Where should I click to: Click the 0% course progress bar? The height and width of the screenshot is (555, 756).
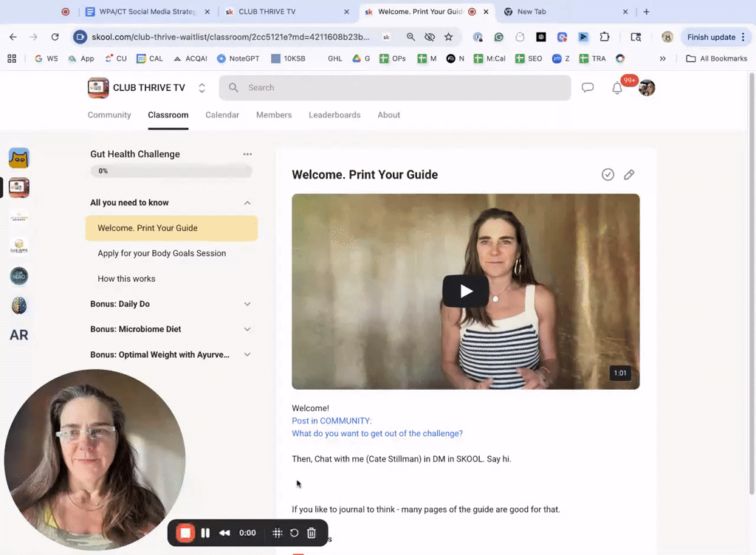[171, 170]
